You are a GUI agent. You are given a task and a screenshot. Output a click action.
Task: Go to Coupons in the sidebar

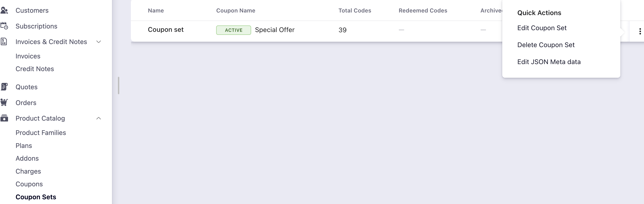coord(29,184)
